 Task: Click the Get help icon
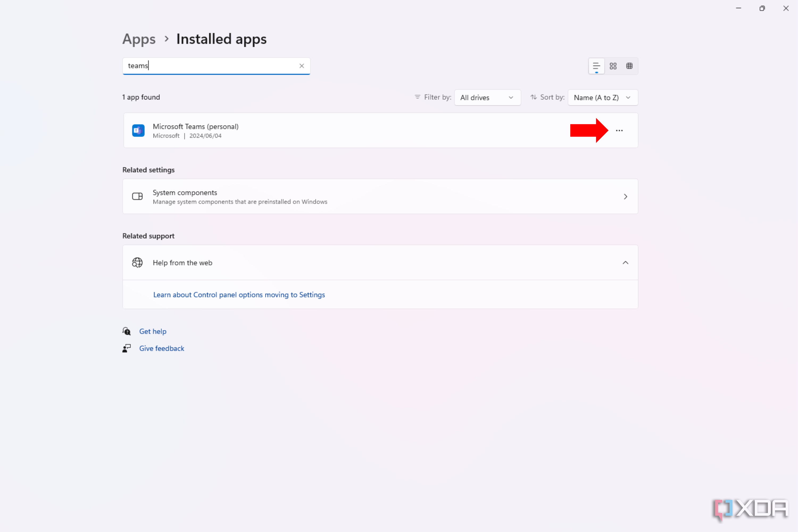click(x=126, y=331)
